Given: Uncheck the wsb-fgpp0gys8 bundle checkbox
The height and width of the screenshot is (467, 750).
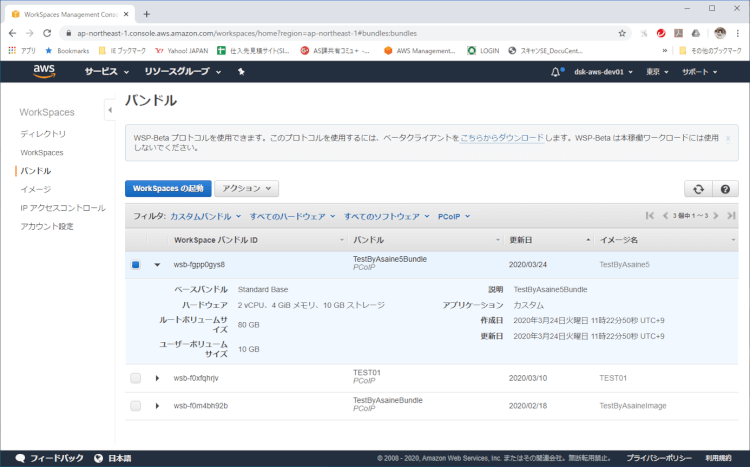Looking at the screenshot, I should [136, 264].
